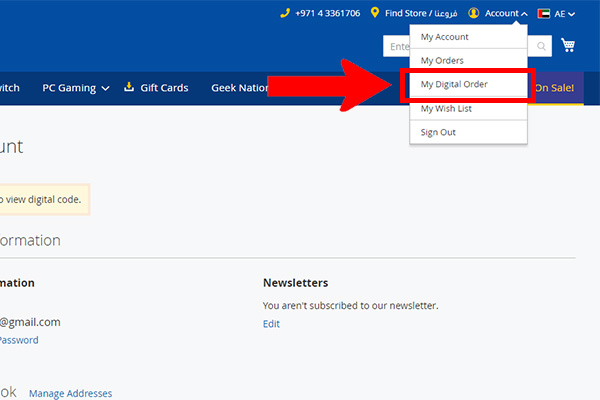
Task: Open the Geek Nation navigation item
Action: pos(240,88)
